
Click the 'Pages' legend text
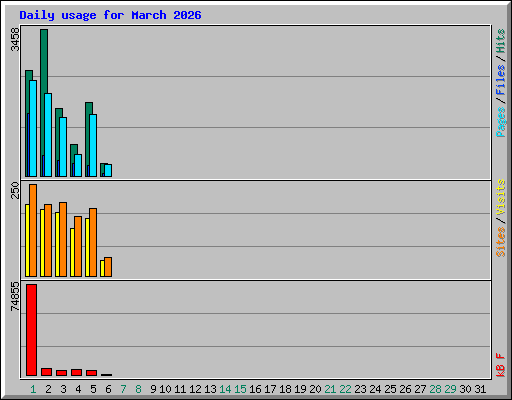coord(501,122)
